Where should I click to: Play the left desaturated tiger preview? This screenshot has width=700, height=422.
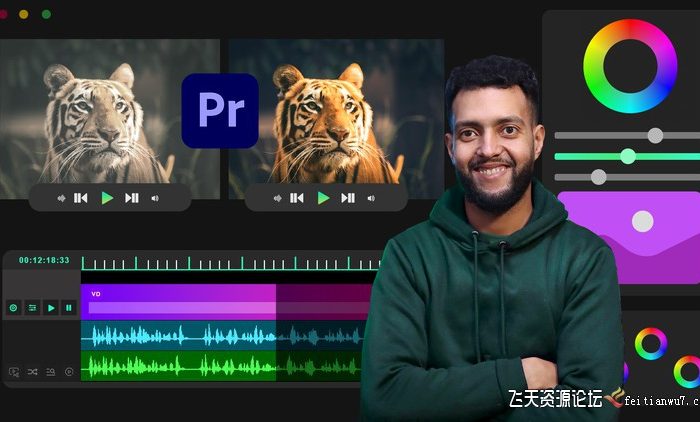pos(107,198)
